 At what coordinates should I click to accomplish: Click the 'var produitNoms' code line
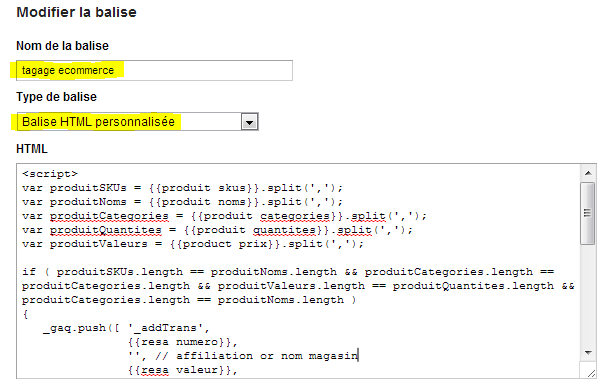click(182, 202)
